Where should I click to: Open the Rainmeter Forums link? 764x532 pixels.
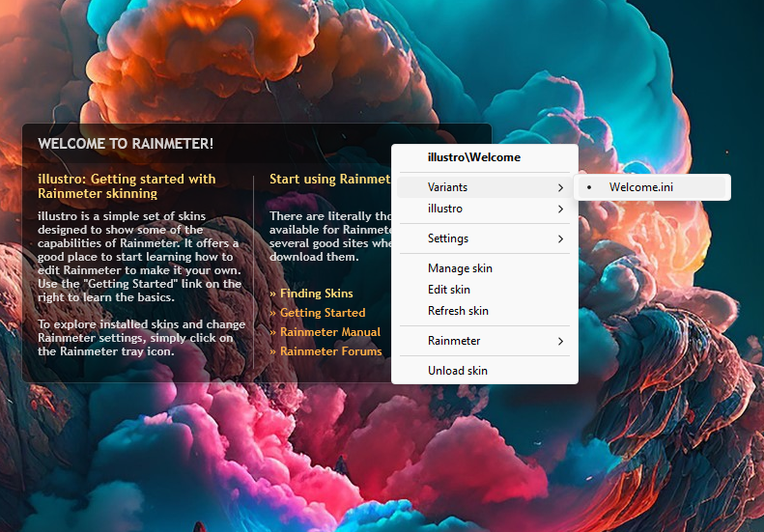[x=325, y=351]
